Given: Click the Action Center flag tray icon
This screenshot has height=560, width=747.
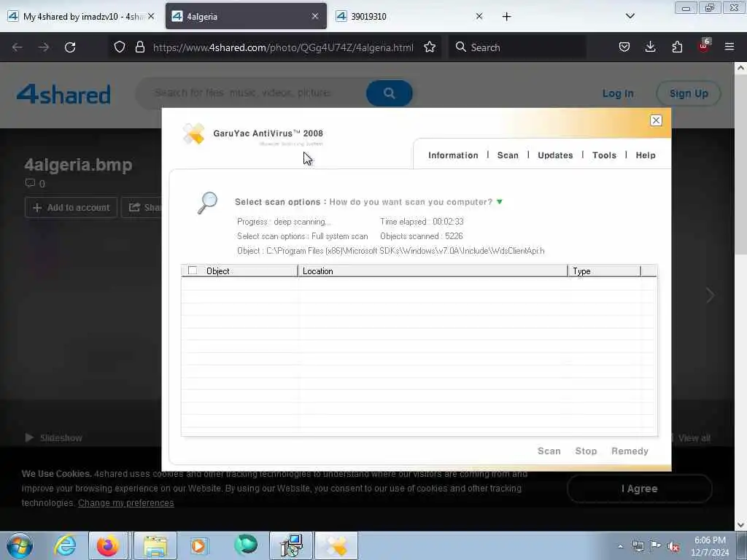Looking at the screenshot, I should 656,546.
